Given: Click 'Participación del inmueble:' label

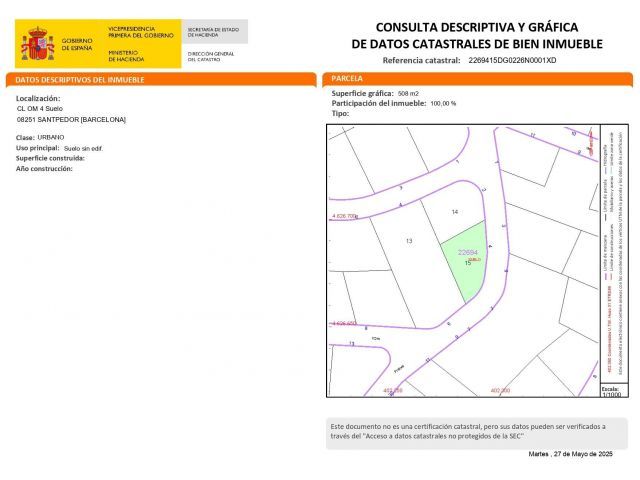Looking at the screenshot, I should (379, 103).
